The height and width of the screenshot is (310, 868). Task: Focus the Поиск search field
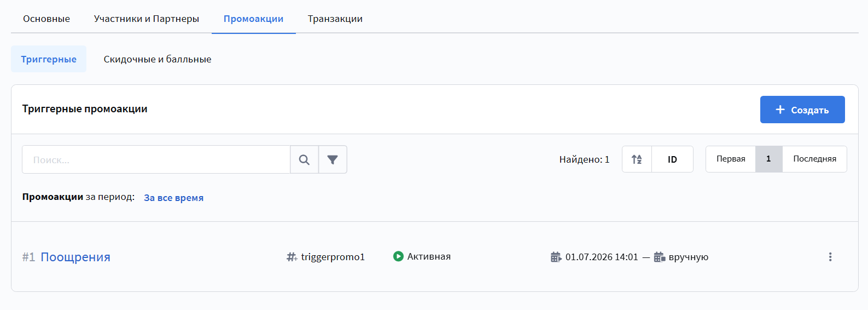[156, 159]
